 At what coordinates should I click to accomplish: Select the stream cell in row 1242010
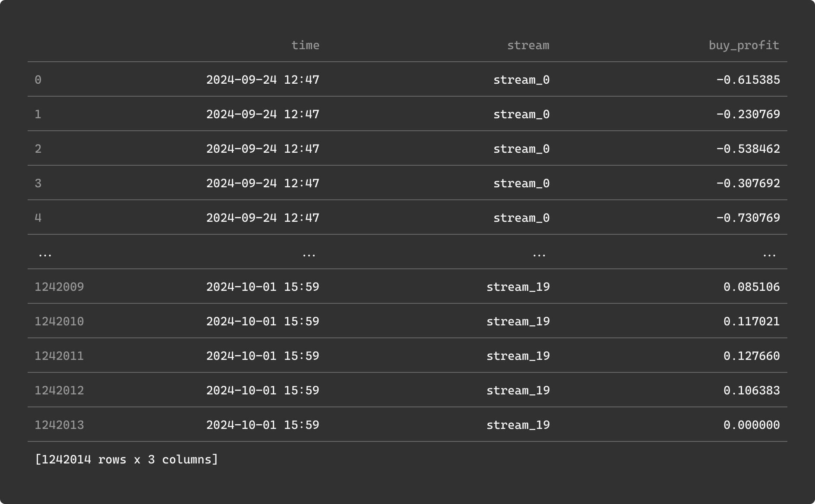click(x=518, y=321)
